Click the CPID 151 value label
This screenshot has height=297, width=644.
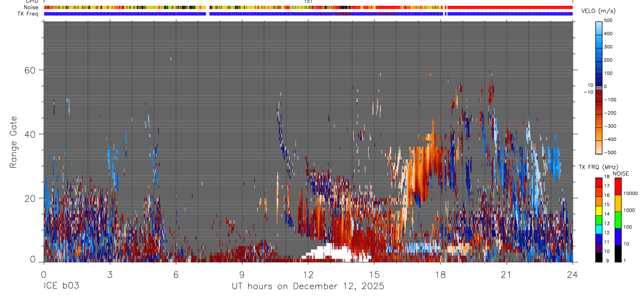[308, 2]
